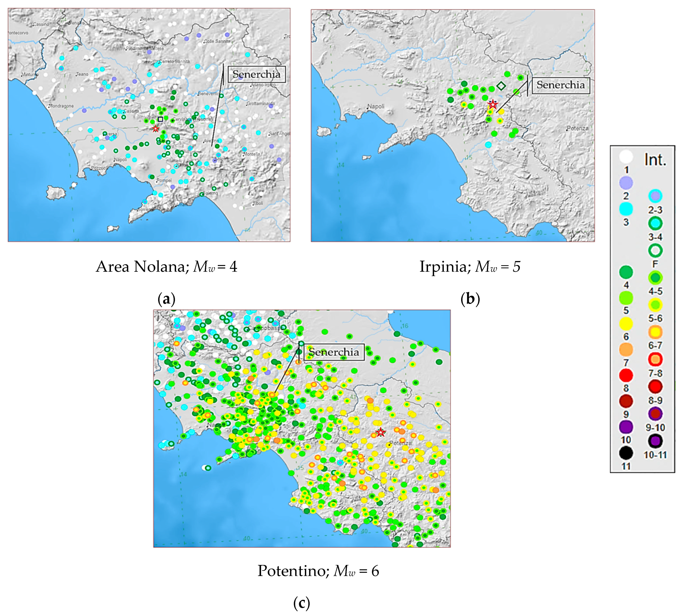Select the cyan intensity 3 legend swatch
This screenshot has height=616, width=682.
pyautogui.click(x=626, y=209)
